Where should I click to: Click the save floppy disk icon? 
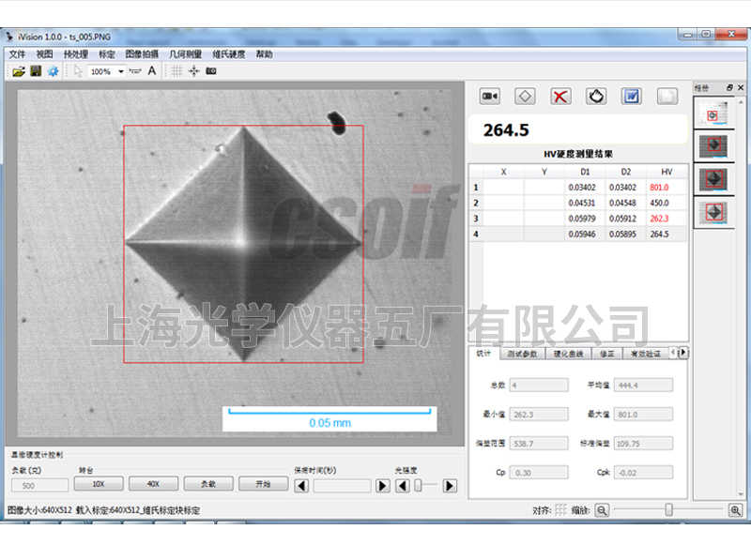tap(36, 71)
